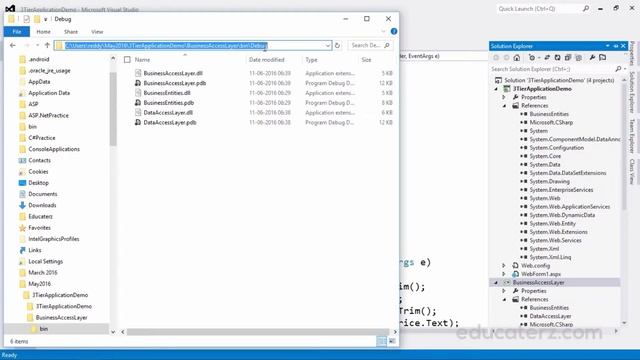Viewport: 640px width, 360px height.
Task: Sort files by Type column header
Action: (x=311, y=60)
